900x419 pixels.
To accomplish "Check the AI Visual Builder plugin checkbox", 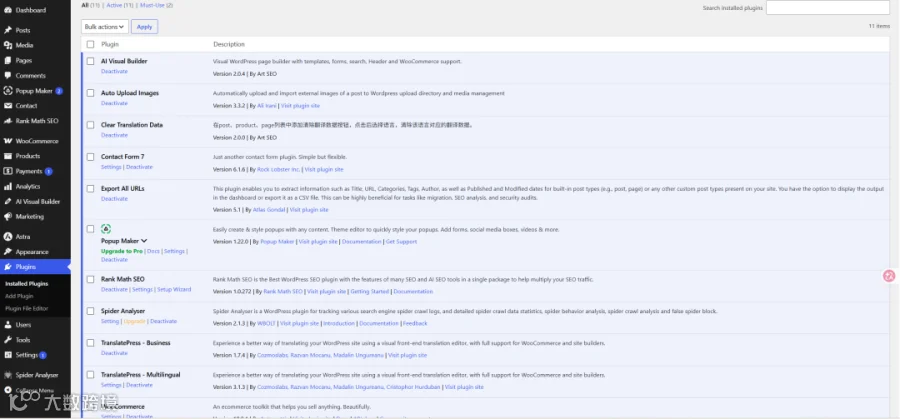I will tap(90, 61).
